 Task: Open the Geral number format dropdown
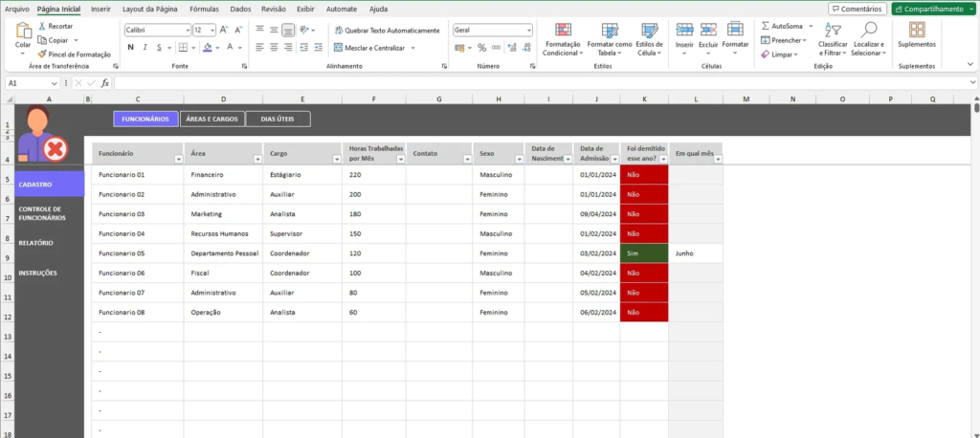pyautogui.click(x=529, y=31)
